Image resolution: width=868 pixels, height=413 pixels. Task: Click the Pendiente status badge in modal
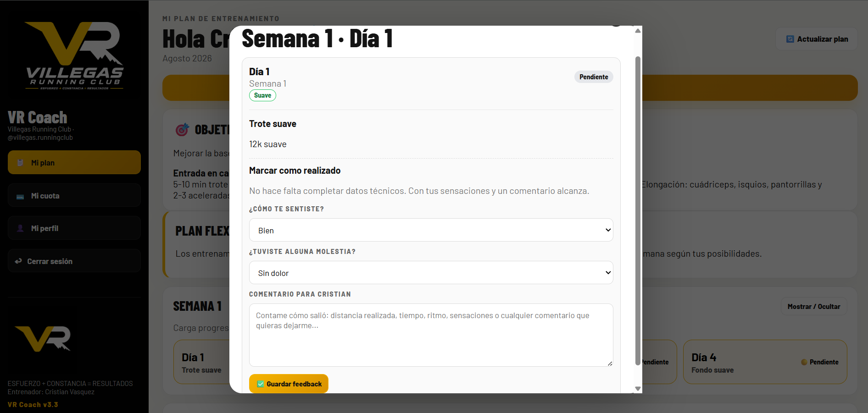594,77
